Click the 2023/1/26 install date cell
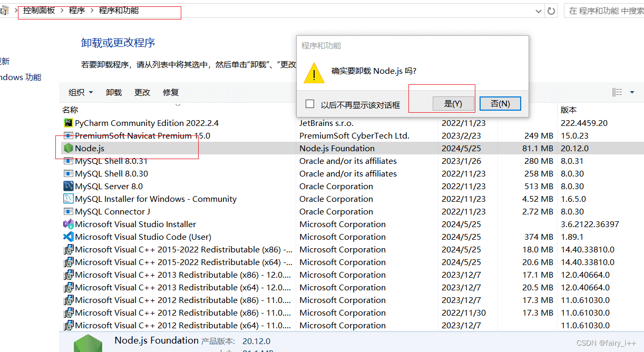 [462, 161]
